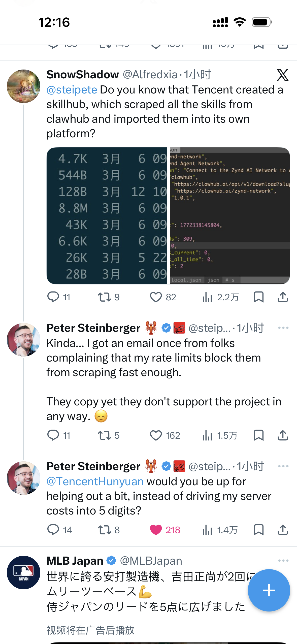Screen dimensions: 297x644
Task: Reply to SnowShadow's Tencent skillhub tweet
Action: pyautogui.click(x=53, y=297)
